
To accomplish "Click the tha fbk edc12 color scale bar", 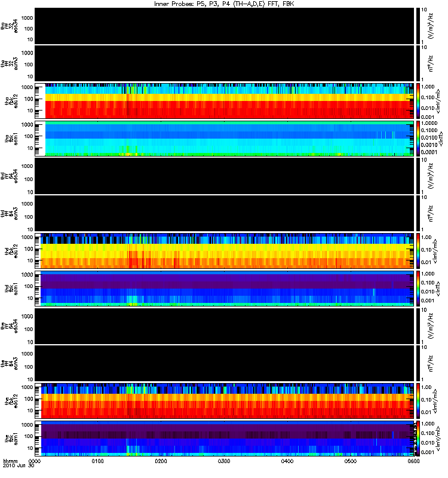I will [418, 101].
